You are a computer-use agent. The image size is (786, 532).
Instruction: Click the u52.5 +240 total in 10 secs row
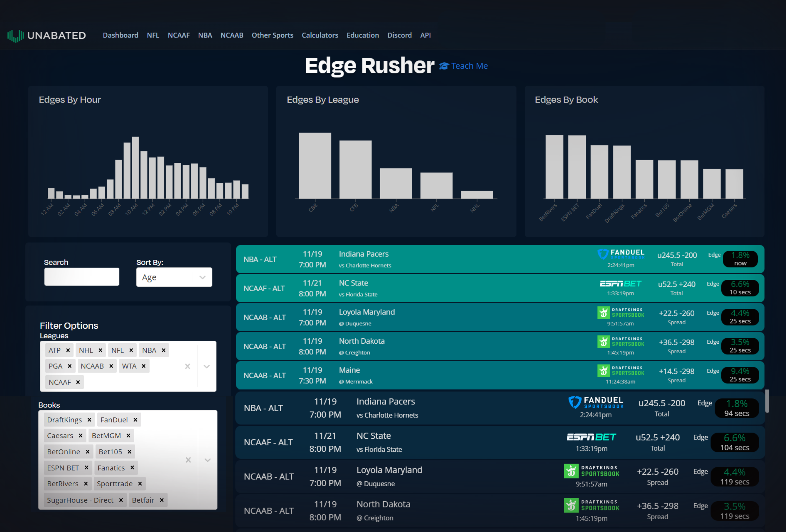[677, 284]
